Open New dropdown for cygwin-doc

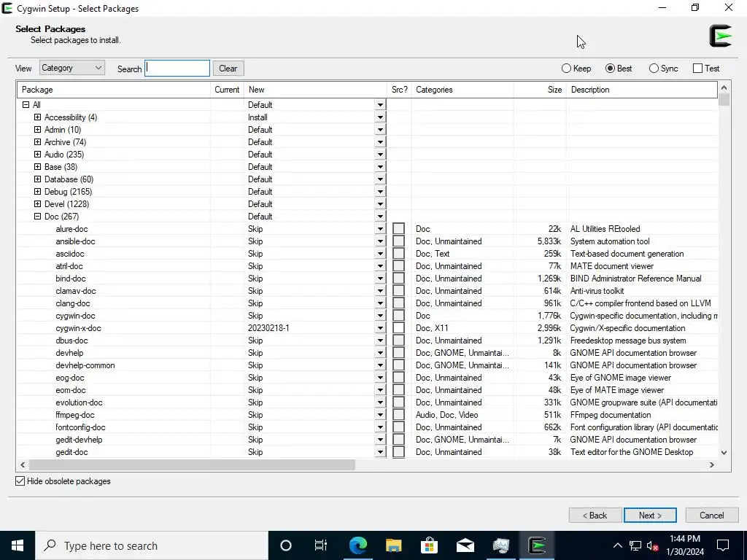(379, 315)
